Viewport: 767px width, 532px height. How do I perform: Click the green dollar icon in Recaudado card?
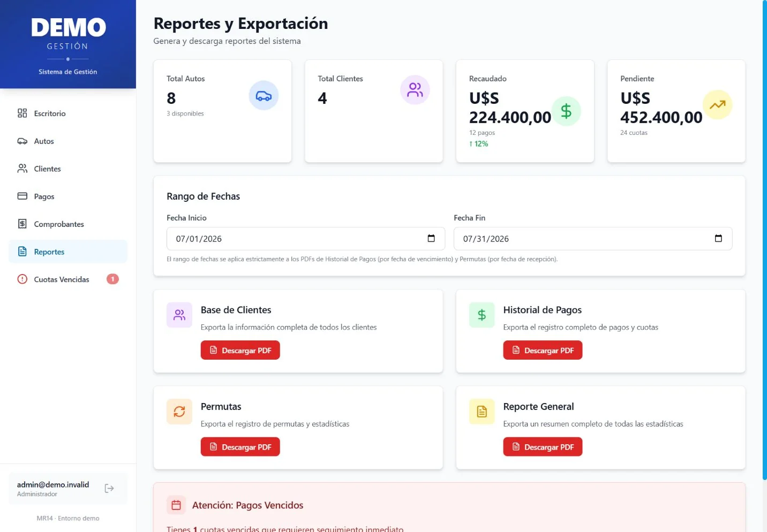(x=566, y=111)
